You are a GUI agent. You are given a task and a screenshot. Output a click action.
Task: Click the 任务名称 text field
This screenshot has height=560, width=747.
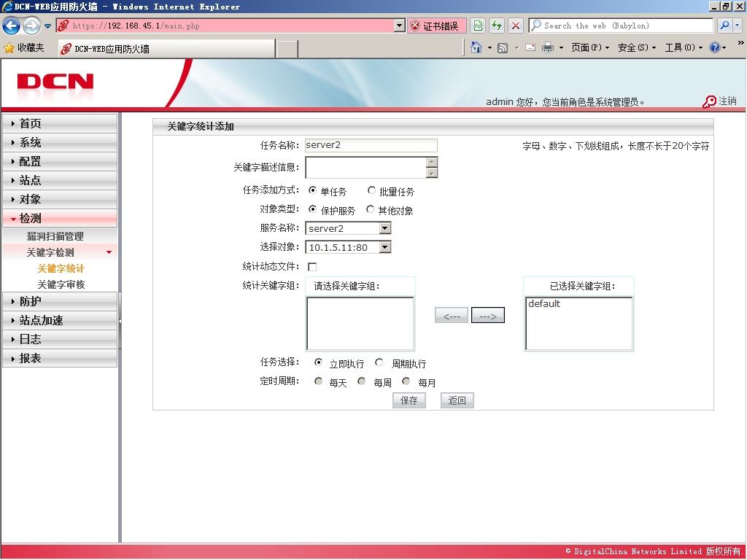click(371, 145)
